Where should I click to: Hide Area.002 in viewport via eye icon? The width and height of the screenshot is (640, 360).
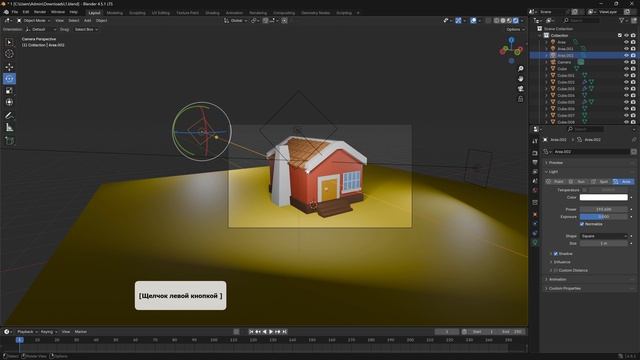coord(626,56)
